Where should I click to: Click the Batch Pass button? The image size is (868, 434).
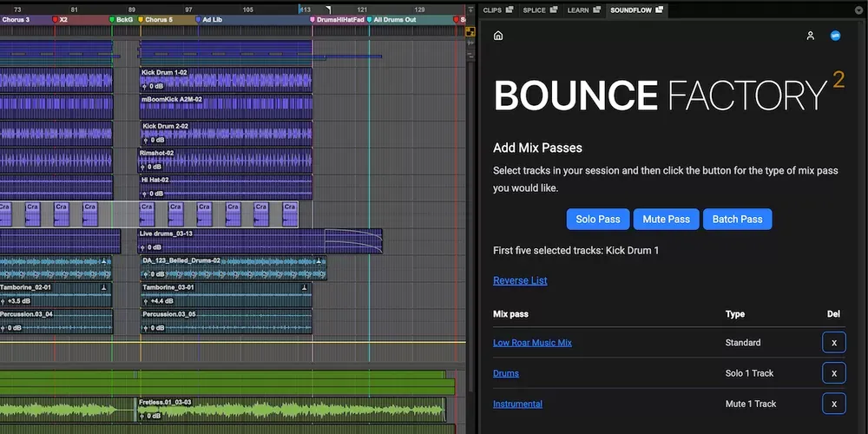pyautogui.click(x=737, y=220)
